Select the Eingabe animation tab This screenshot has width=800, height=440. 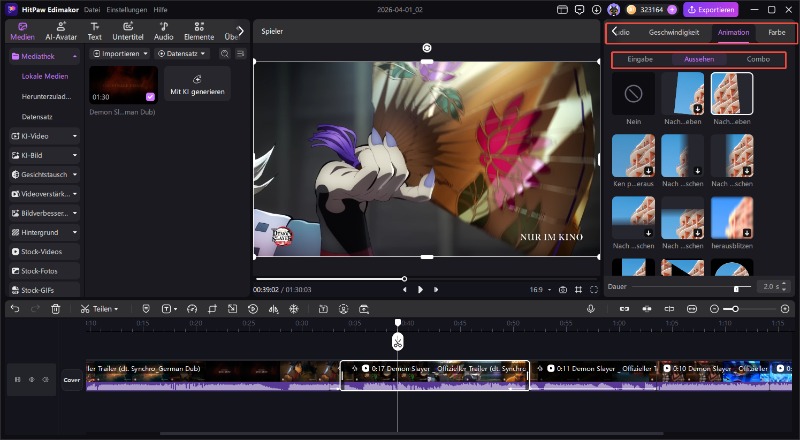coord(640,59)
